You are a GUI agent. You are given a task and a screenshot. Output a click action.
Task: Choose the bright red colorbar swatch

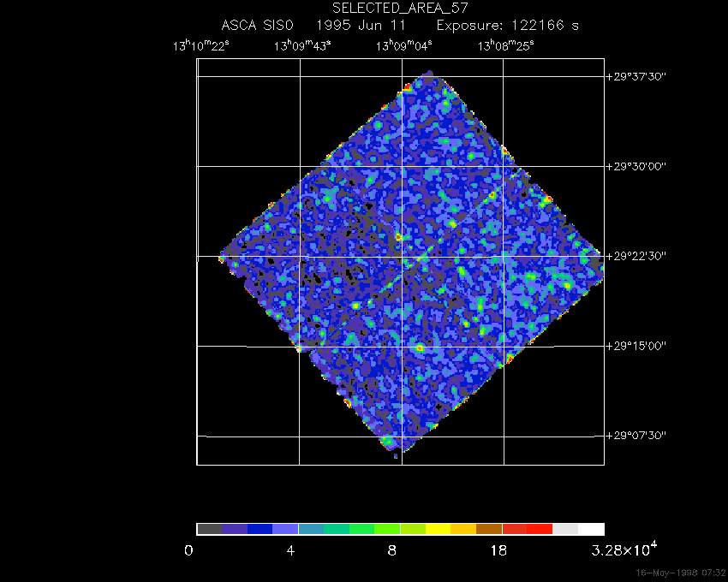click(540, 529)
